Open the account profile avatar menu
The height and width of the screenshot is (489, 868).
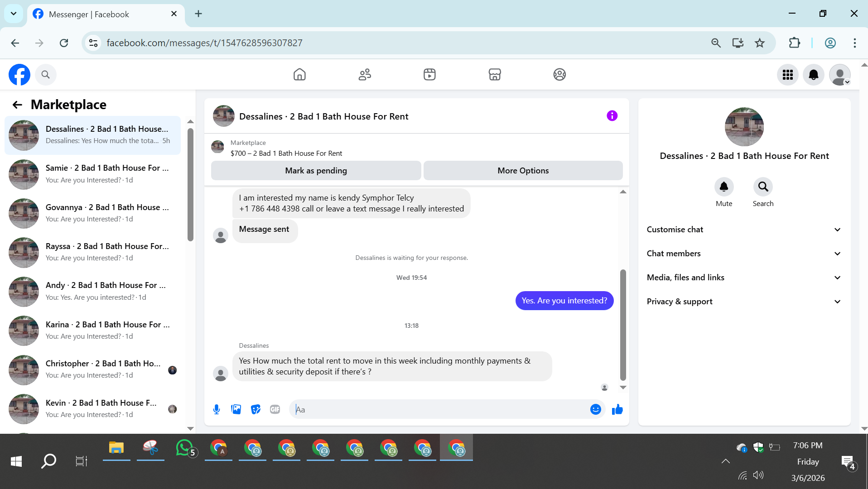pos(840,75)
